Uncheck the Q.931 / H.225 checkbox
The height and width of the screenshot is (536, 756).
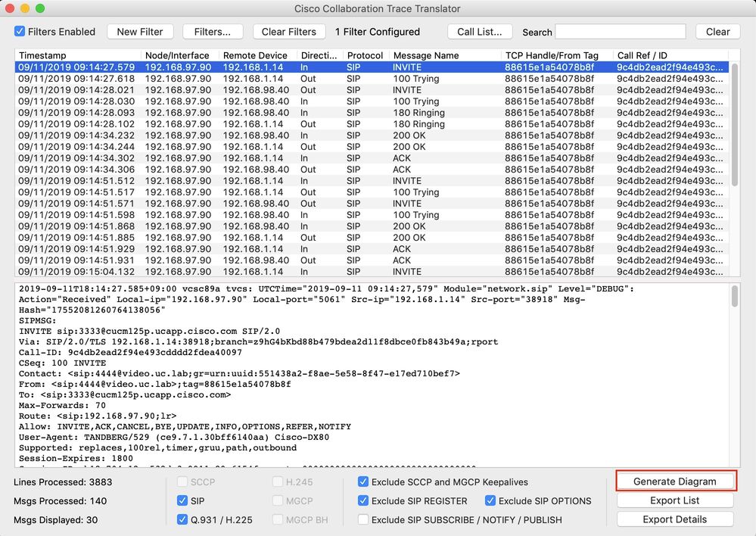[182, 519]
